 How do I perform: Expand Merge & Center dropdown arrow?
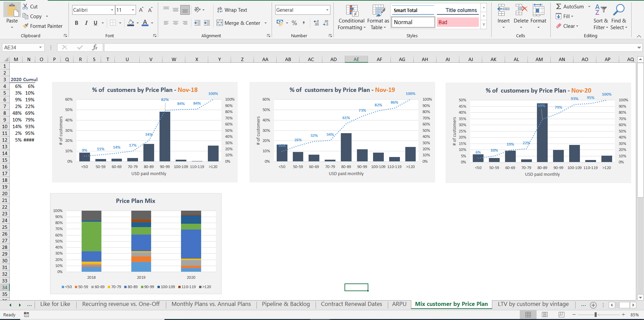pos(266,23)
